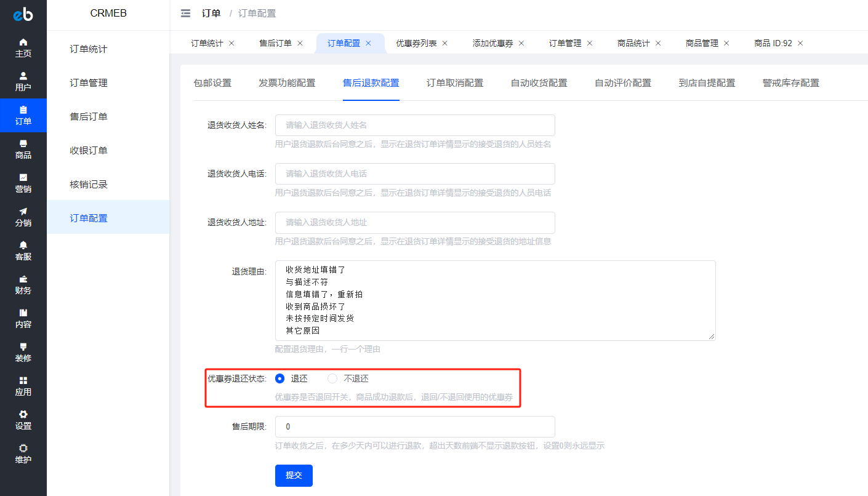
Task: Switch to the 优惠券列表 page tab
Action: point(416,43)
